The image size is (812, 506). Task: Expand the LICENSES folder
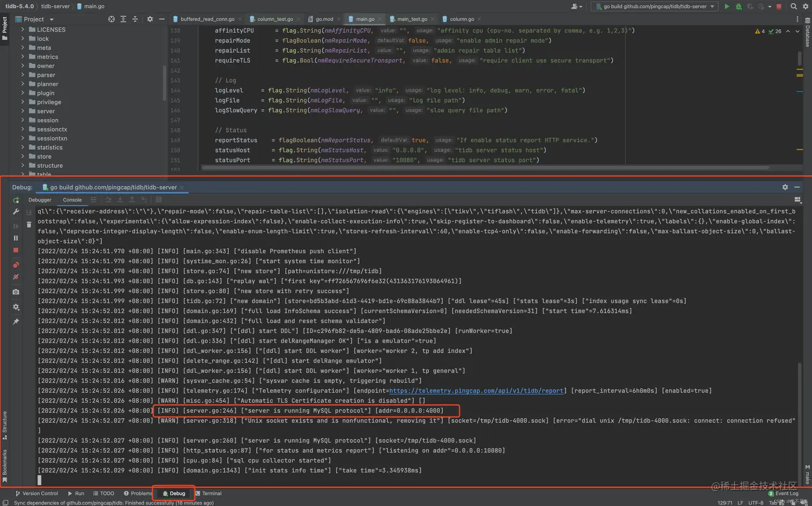(x=23, y=30)
